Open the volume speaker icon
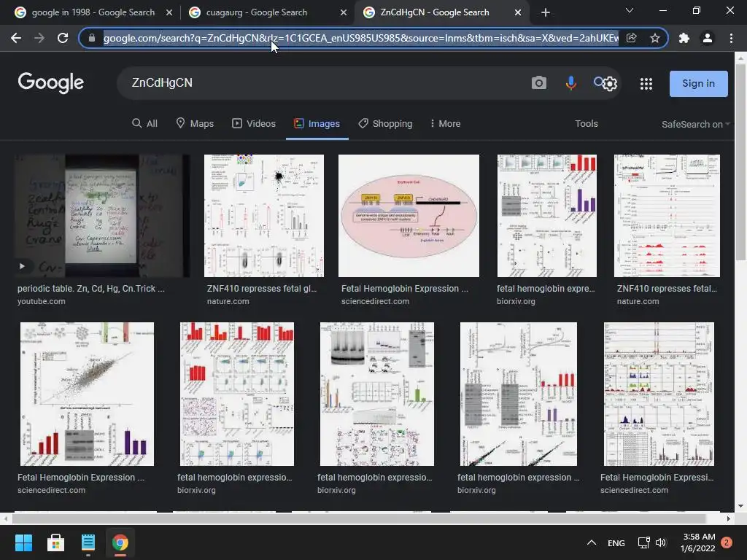Viewport: 747px width, 560px height. coord(661,542)
